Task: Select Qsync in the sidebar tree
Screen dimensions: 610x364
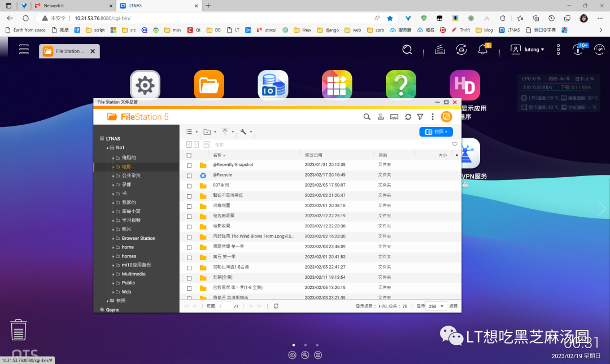Action: (112, 310)
